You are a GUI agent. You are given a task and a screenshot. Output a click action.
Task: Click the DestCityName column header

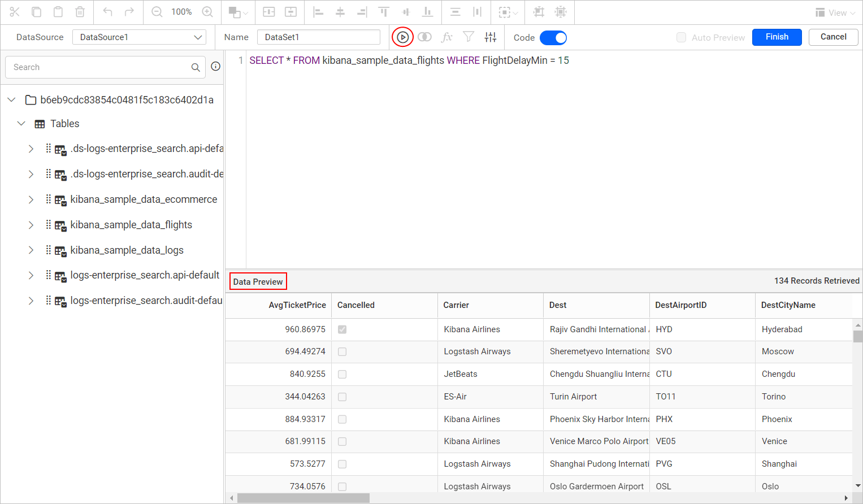point(803,305)
